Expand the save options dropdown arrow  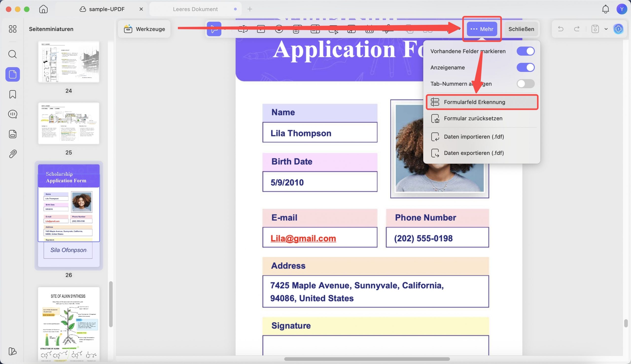[606, 29]
